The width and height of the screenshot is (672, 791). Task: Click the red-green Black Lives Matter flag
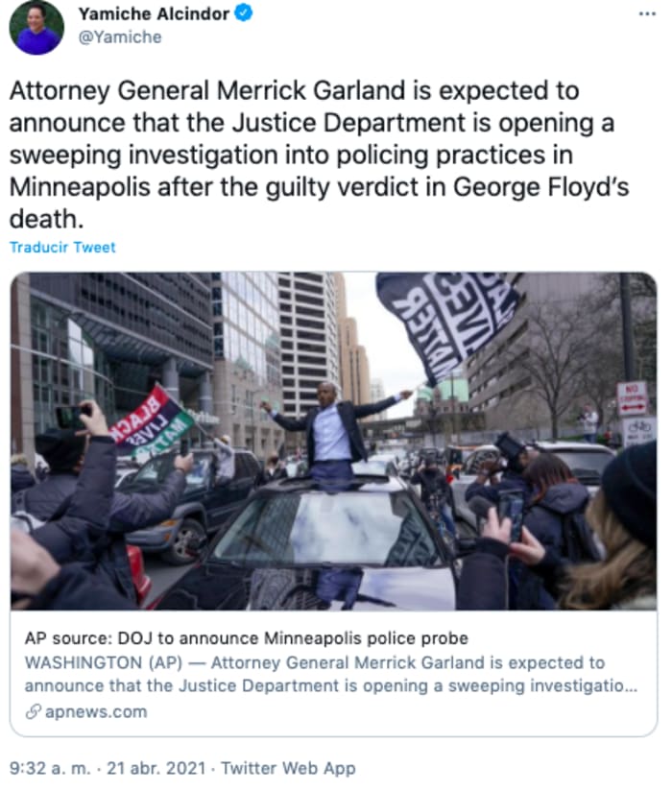[152, 423]
